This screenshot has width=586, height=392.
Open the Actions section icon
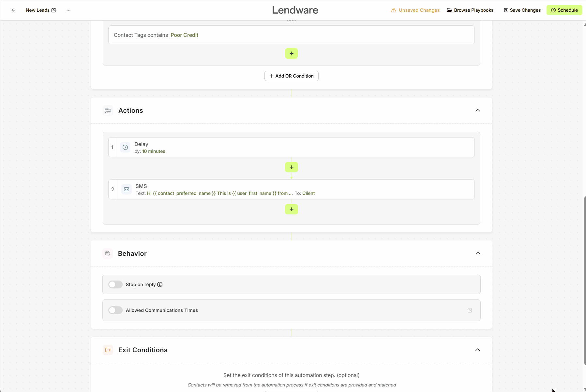[108, 110]
